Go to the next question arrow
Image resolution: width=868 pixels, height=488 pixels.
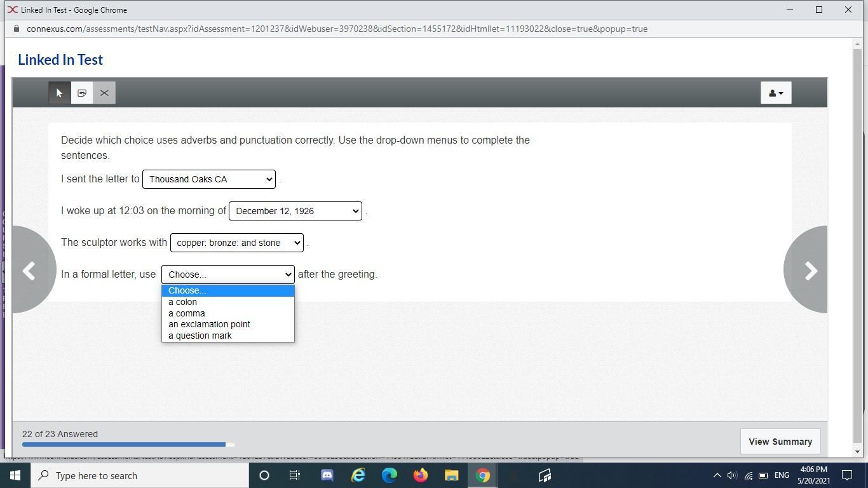(810, 271)
